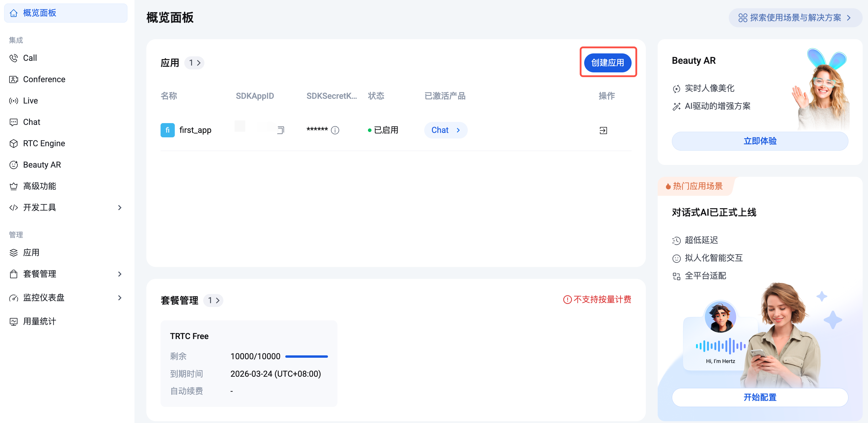Click the 创建应用 button
868x423 pixels.
click(607, 62)
